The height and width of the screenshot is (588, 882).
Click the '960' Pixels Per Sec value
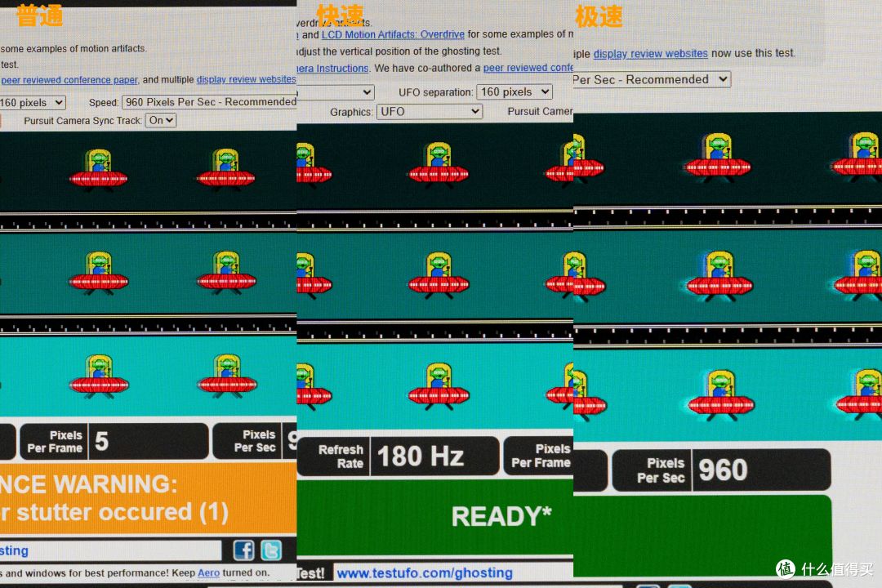[x=723, y=470]
